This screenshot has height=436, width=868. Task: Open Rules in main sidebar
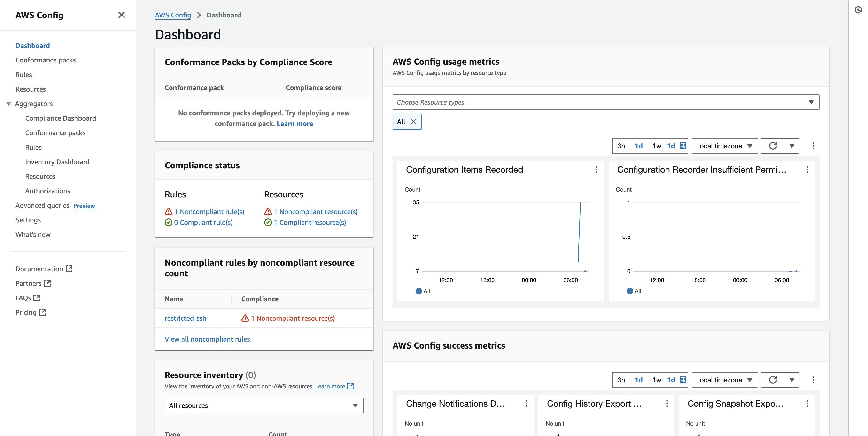point(23,74)
